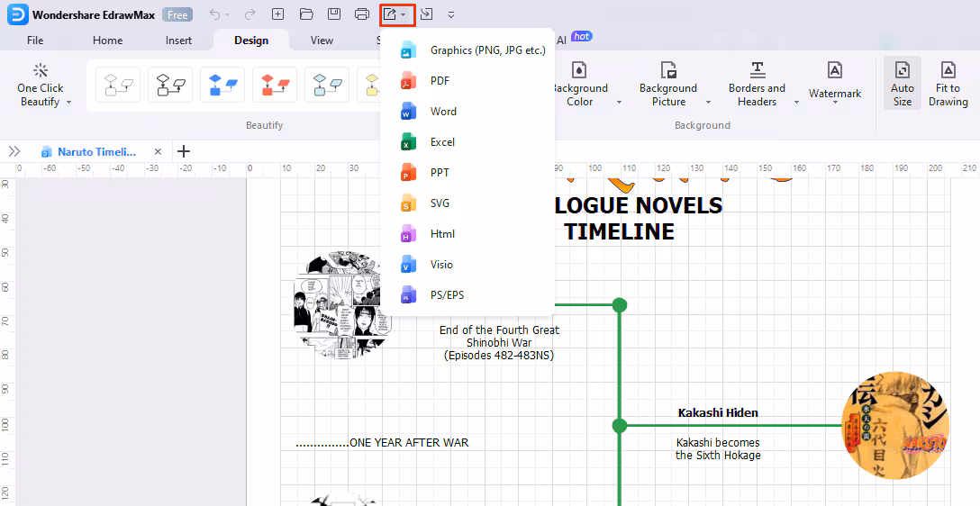The width and height of the screenshot is (980, 506).
Task: Click the Print icon
Action: click(x=362, y=14)
